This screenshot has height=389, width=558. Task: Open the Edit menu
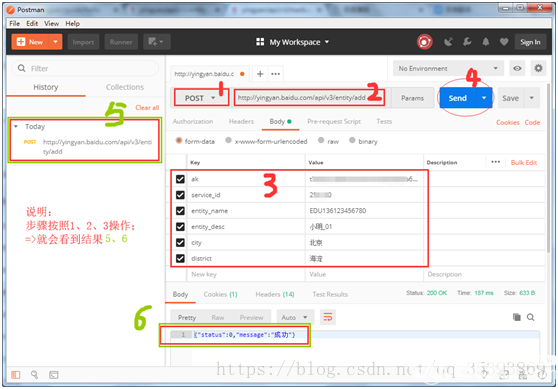click(x=32, y=23)
